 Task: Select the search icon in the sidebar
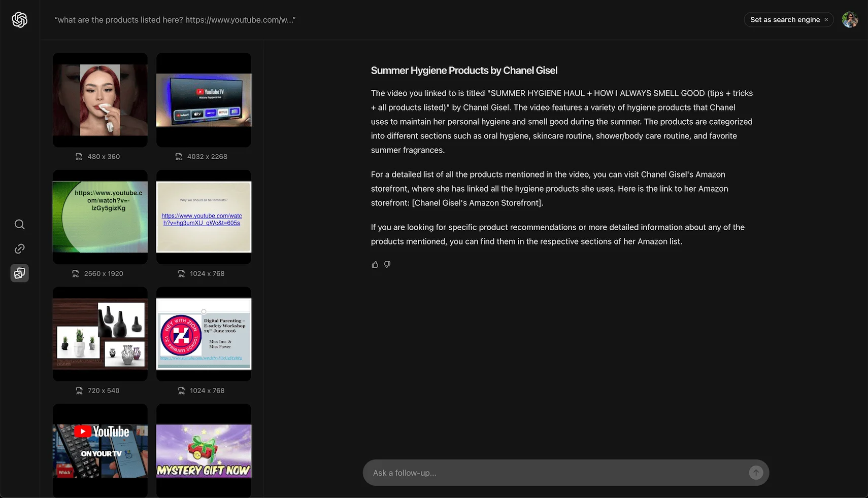click(x=19, y=224)
